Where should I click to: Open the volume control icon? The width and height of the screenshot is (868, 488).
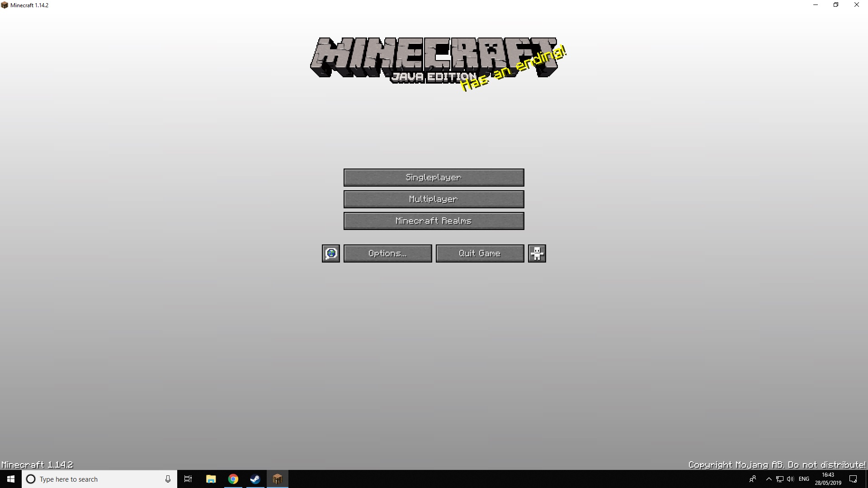click(790, 479)
